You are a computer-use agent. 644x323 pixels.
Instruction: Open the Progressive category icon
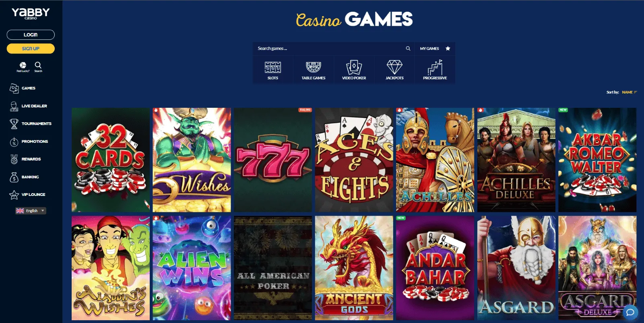435,67
